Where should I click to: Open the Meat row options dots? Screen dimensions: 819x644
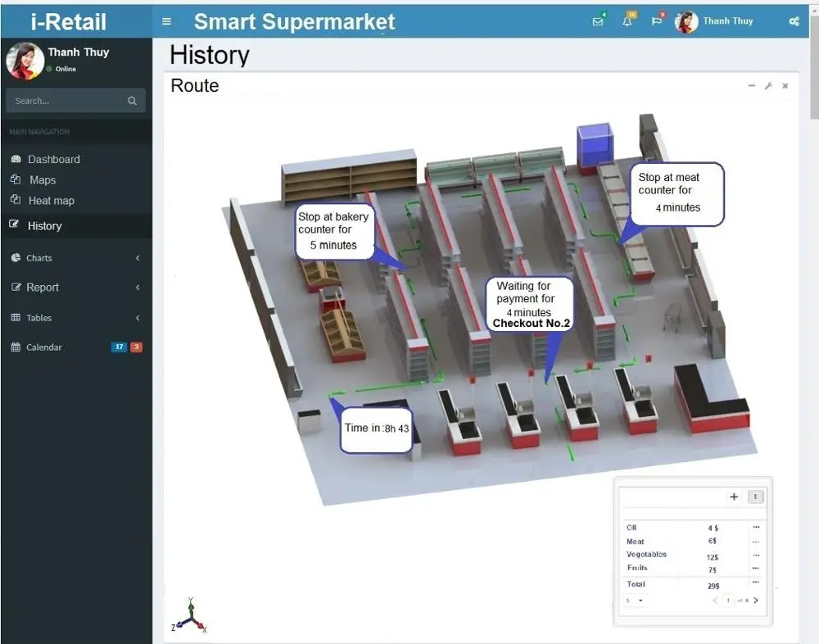click(x=756, y=542)
